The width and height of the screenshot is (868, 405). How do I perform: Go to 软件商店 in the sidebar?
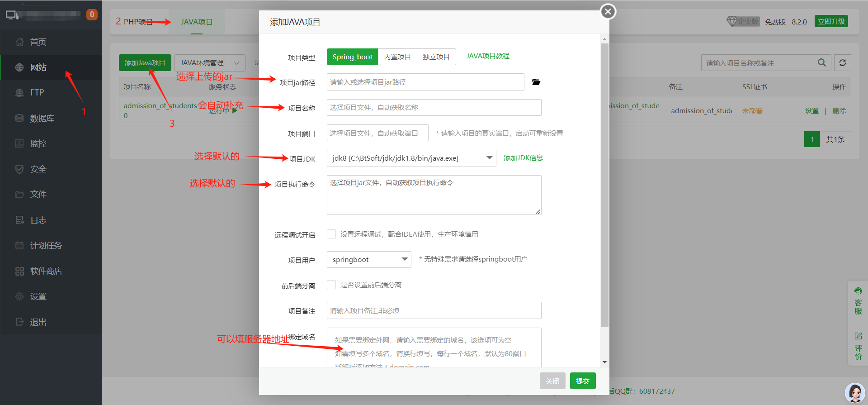coord(46,271)
